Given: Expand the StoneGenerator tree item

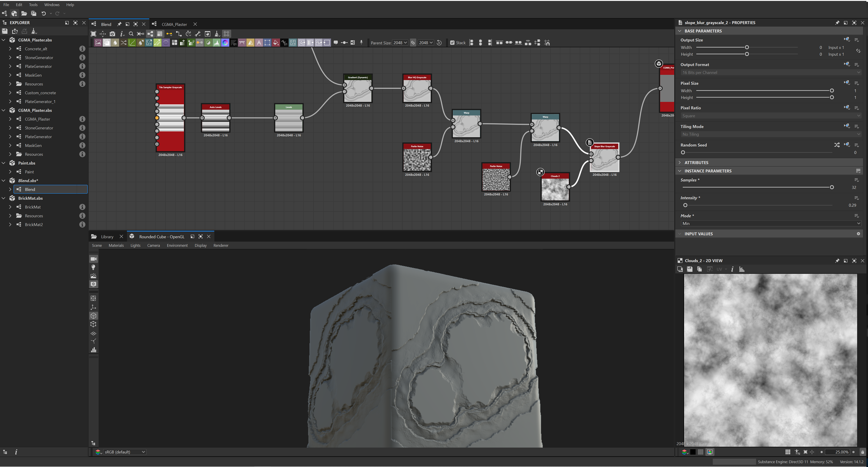Looking at the screenshot, I should [10, 58].
